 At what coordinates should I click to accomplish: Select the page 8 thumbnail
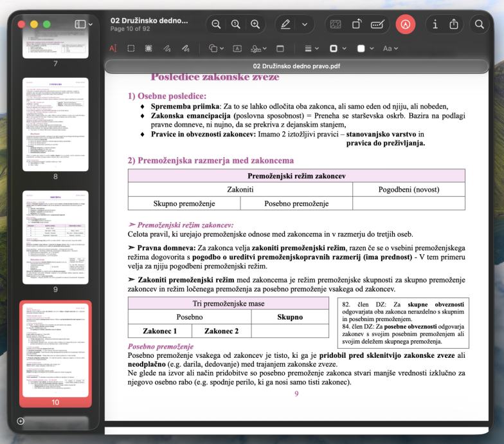click(55, 125)
